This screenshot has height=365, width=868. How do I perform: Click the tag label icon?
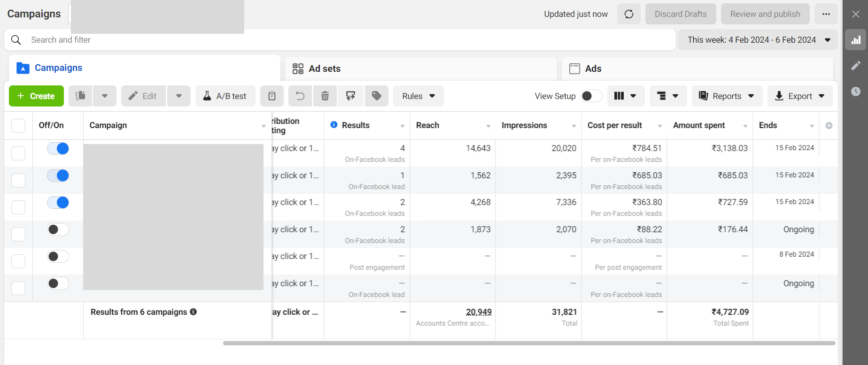coord(376,96)
